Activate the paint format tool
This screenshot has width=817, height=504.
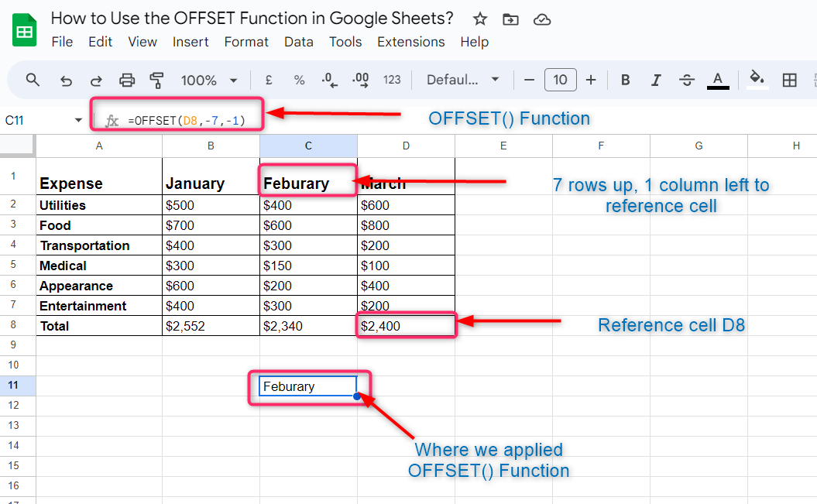(x=157, y=80)
